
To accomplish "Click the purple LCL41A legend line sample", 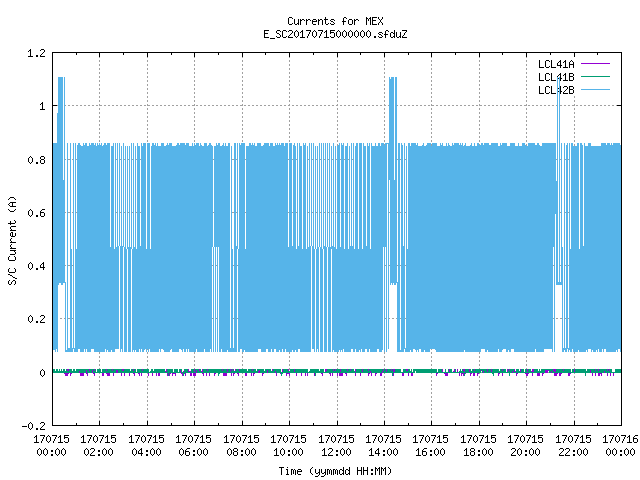I will coord(595,64).
